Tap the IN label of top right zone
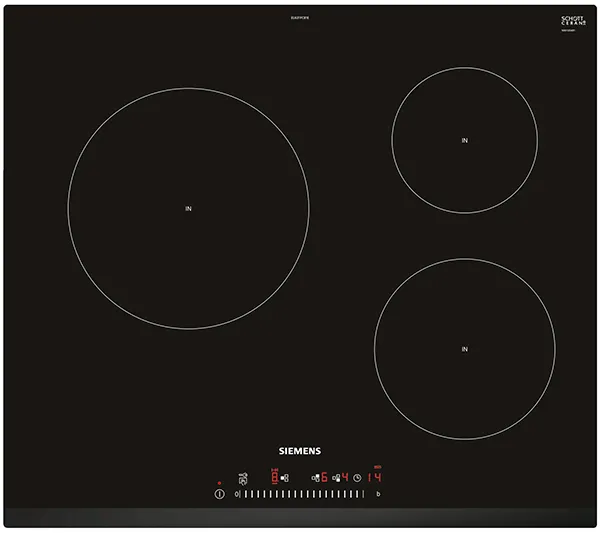Screen dimensions: 600x533 (464, 141)
